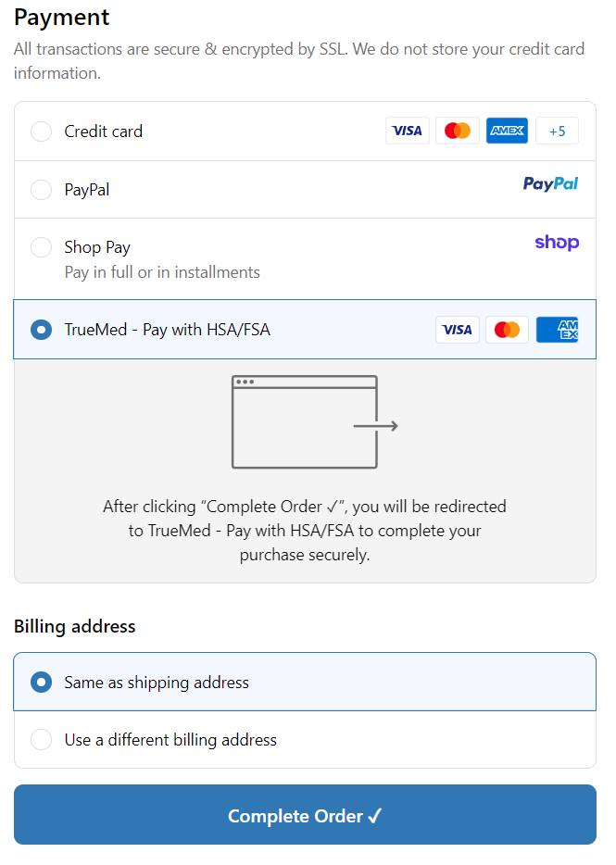Click the Mastercard icon in TrueMed row
The width and height of the screenshot is (616, 865).
pyautogui.click(x=507, y=330)
